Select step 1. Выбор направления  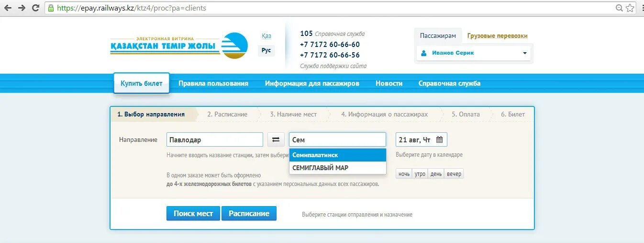pyautogui.click(x=151, y=115)
